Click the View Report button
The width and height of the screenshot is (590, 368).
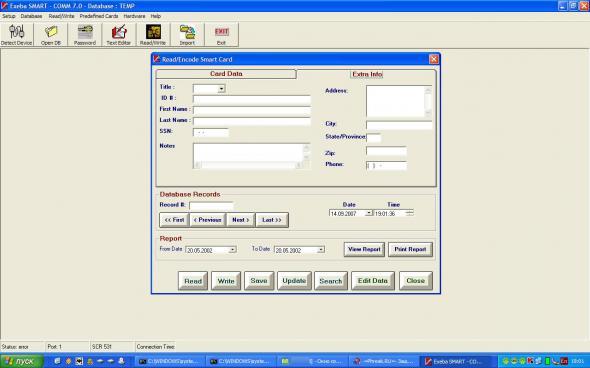(x=364, y=249)
